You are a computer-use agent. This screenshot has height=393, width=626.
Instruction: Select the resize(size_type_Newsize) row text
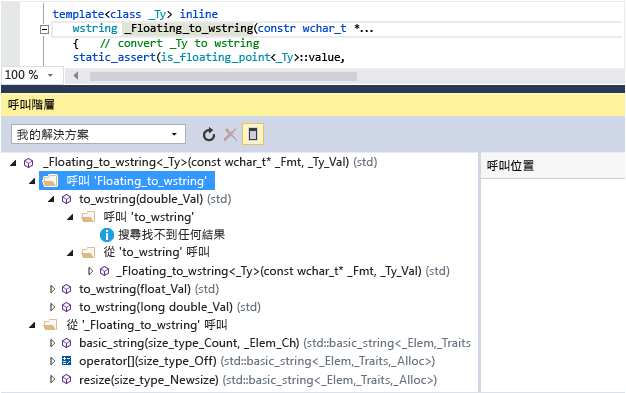click(x=258, y=379)
